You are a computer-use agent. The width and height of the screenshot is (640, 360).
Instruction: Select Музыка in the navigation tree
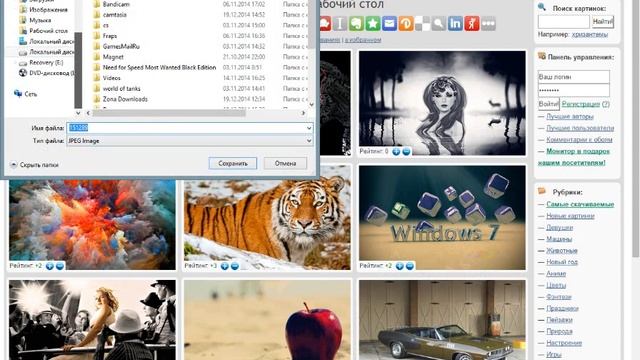(35, 20)
